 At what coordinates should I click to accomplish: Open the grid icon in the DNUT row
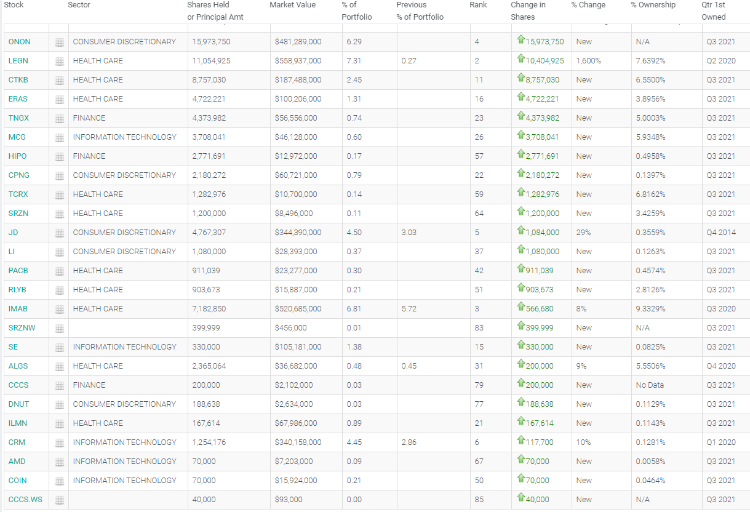pyautogui.click(x=59, y=405)
